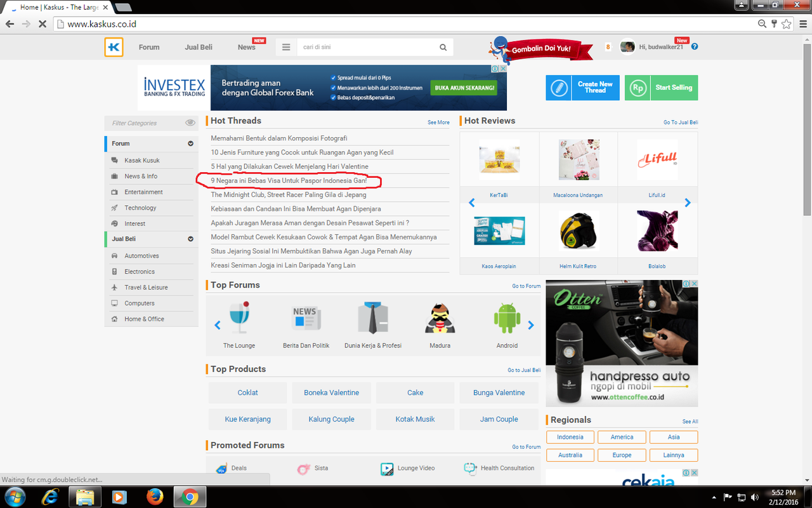
Task: Open notifications badge showing 8
Action: click(x=608, y=47)
